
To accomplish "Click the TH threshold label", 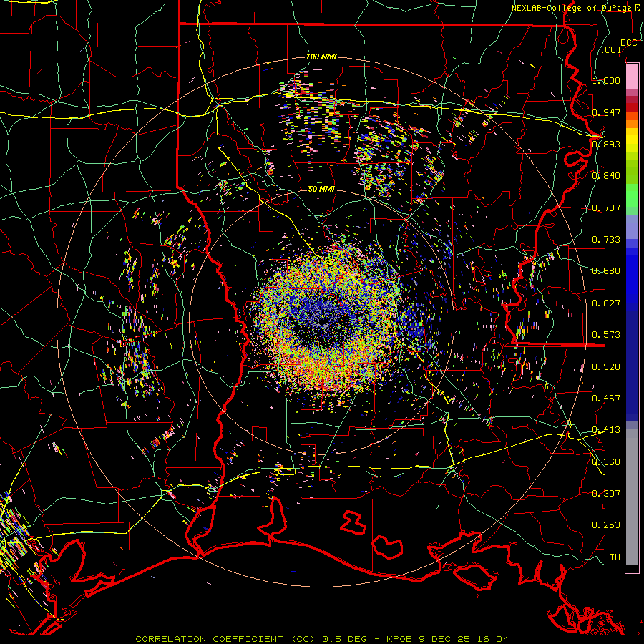I will [x=615, y=557].
